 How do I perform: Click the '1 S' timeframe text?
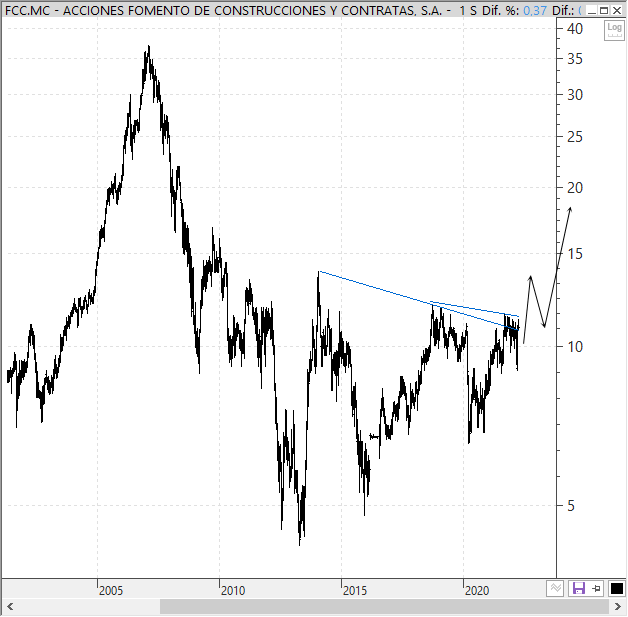[468, 10]
